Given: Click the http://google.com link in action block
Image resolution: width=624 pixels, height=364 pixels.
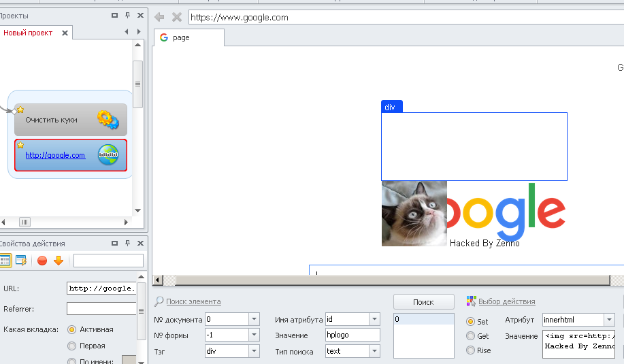Looking at the screenshot, I should coord(55,155).
